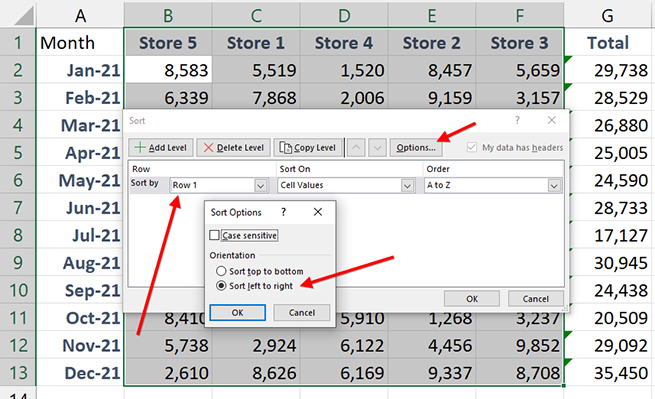The width and height of the screenshot is (655, 399).
Task: Click the Sort Options help question mark
Action: 284,212
